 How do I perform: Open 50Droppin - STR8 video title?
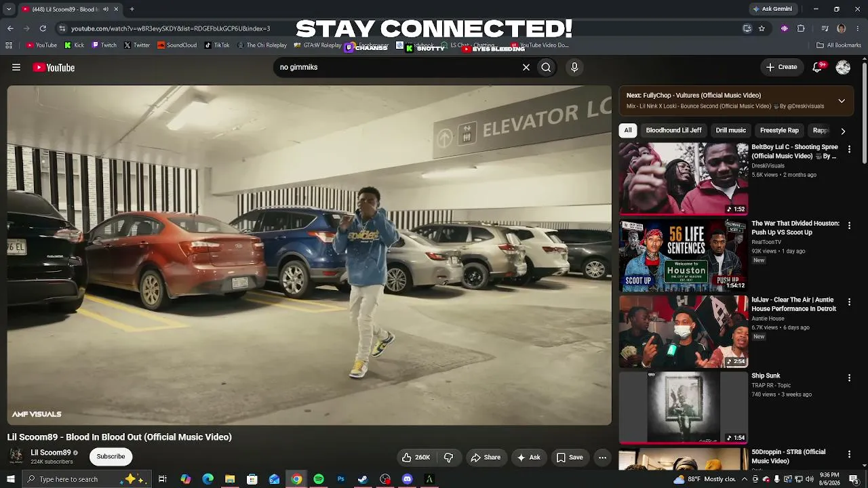tap(789, 456)
